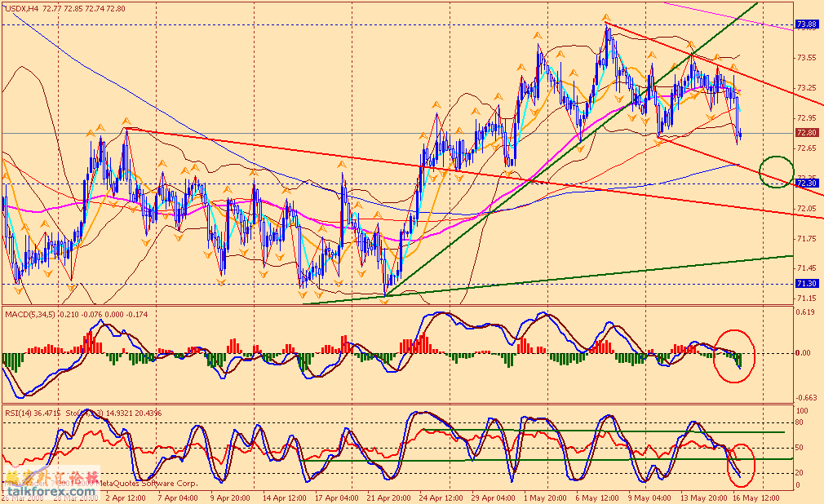Click the 0.619 MACD scale value
Screen dimensions: 824x504
coord(805,312)
